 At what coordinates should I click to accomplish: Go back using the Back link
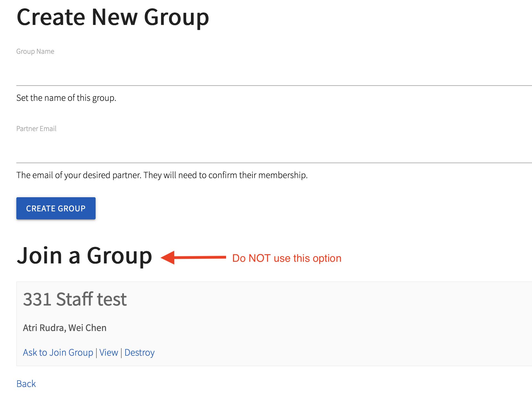(26, 384)
